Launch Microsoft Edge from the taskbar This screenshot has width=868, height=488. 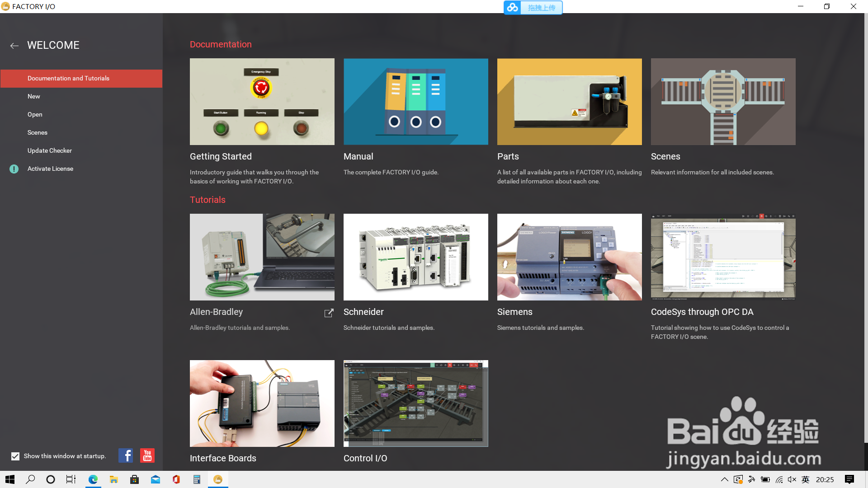pyautogui.click(x=93, y=479)
